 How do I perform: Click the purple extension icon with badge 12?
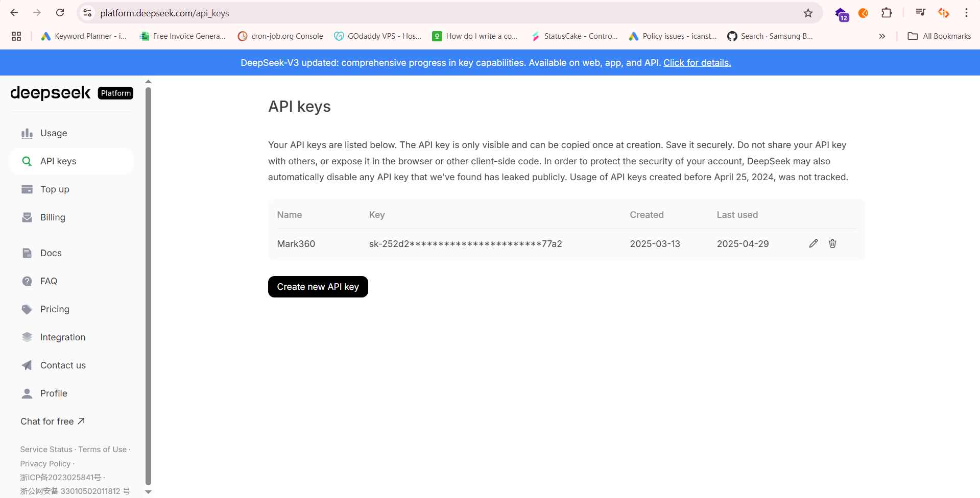[842, 14]
